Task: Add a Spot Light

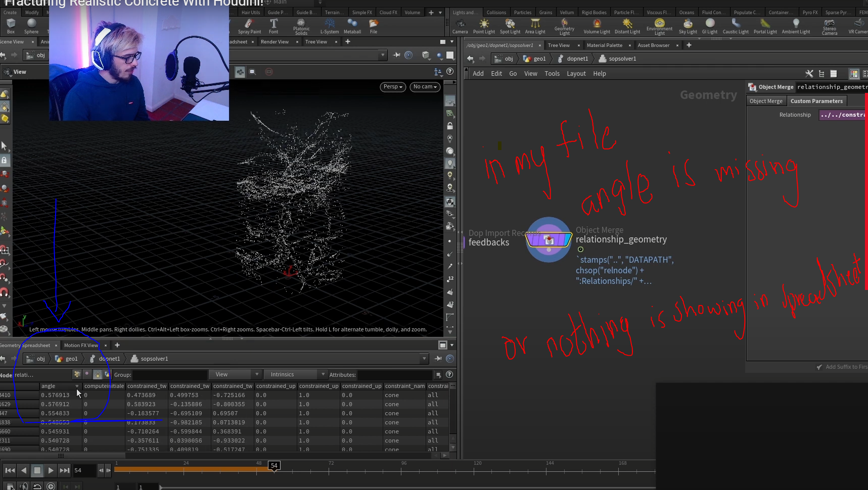Action: coord(510,26)
